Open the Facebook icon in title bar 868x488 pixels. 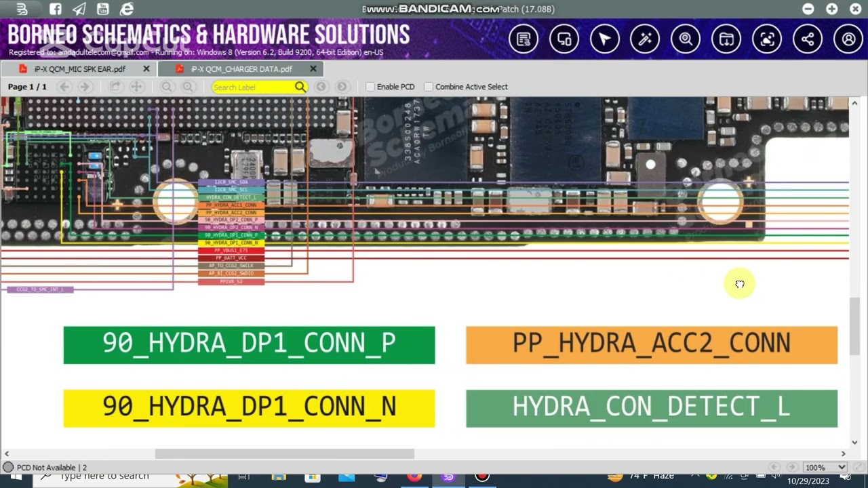(56, 9)
